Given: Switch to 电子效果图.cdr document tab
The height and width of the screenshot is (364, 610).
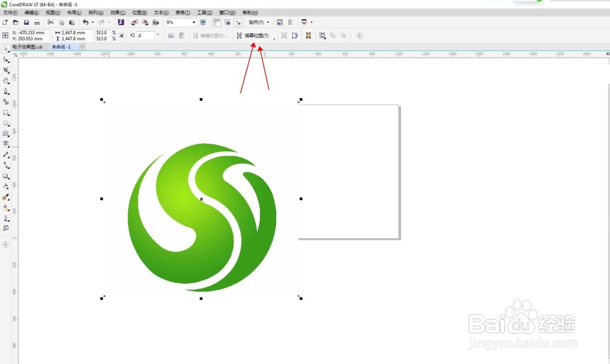Looking at the screenshot, I should click(x=27, y=47).
